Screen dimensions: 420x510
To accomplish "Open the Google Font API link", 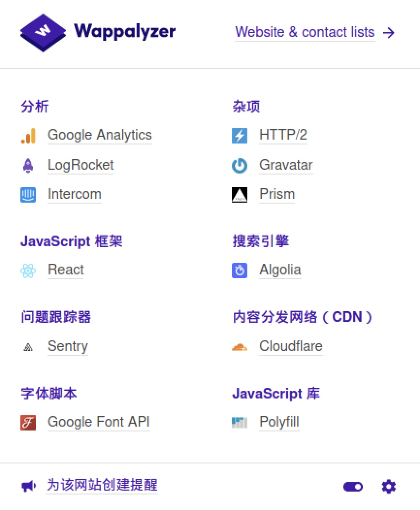I will (98, 422).
